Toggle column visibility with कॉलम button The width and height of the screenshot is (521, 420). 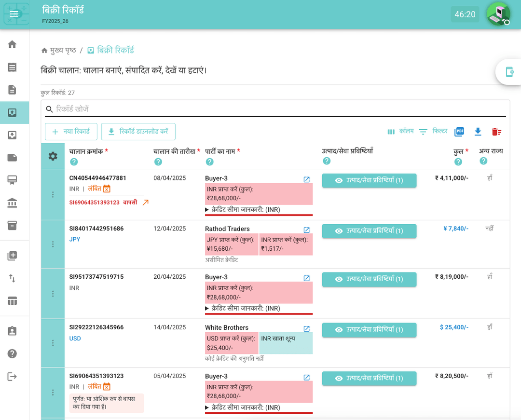click(x=400, y=132)
